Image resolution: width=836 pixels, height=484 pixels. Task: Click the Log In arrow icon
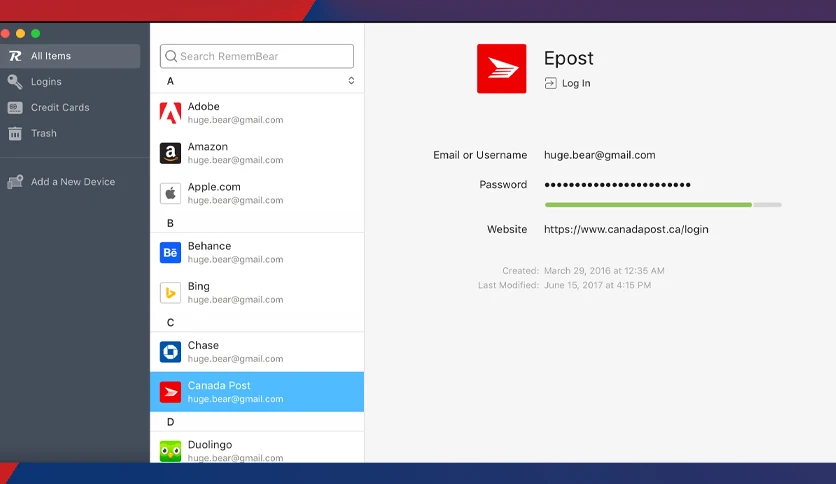(551, 83)
